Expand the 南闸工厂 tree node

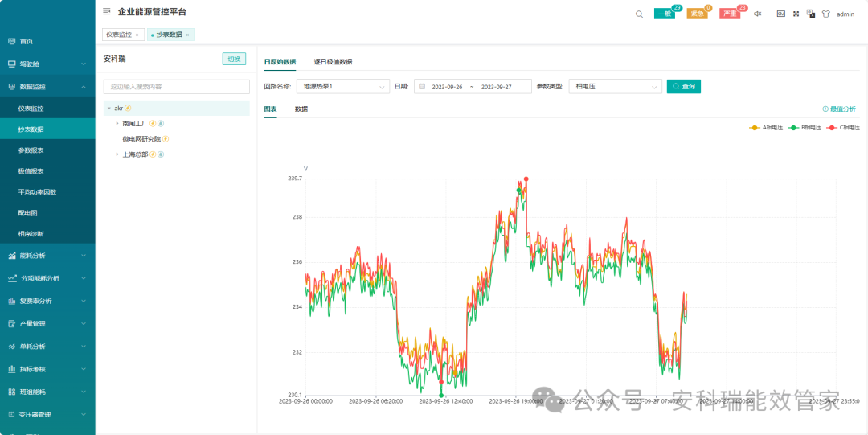pos(117,124)
